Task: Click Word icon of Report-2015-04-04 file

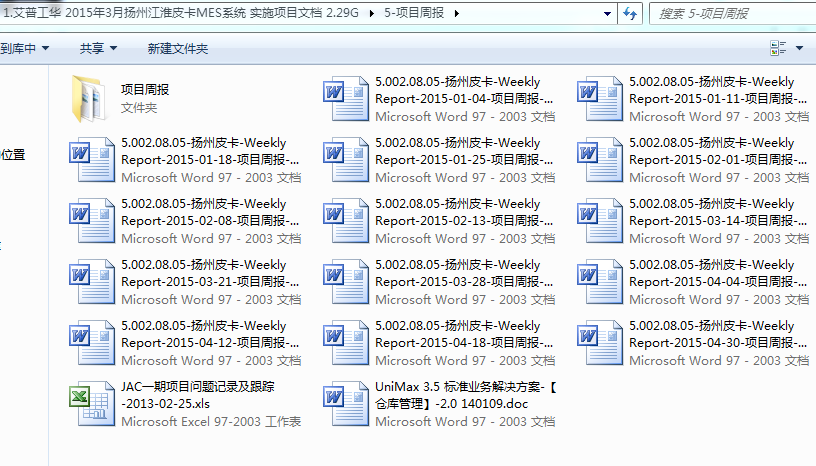Action: (x=600, y=281)
